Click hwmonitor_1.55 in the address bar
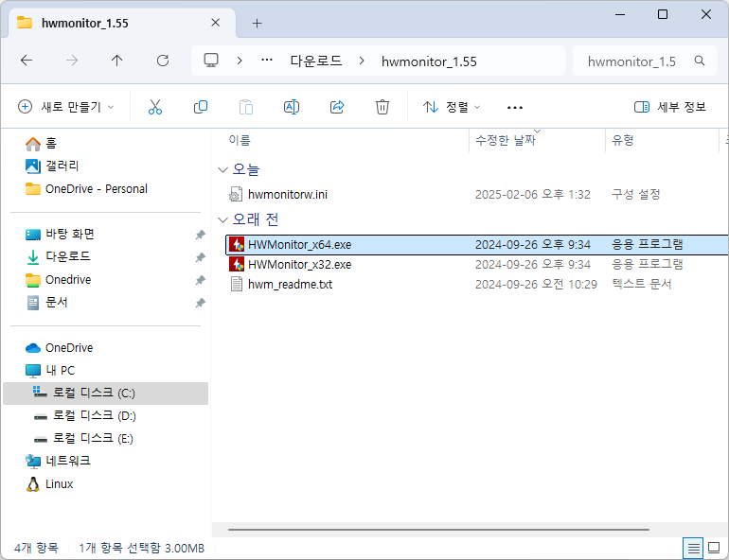This screenshot has height=560, width=729. 429,61
